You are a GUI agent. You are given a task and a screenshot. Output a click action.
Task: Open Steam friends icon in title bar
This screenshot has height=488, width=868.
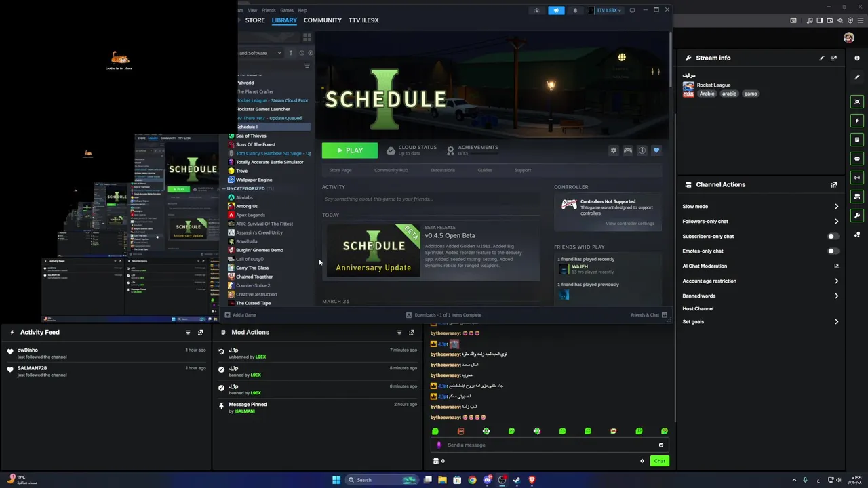coord(536,10)
